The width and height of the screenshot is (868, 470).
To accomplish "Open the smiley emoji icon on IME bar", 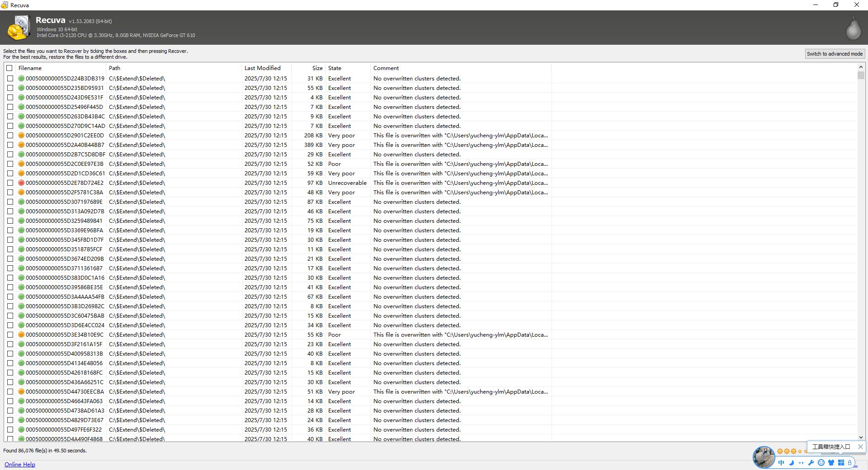I will pyautogui.click(x=821, y=462).
